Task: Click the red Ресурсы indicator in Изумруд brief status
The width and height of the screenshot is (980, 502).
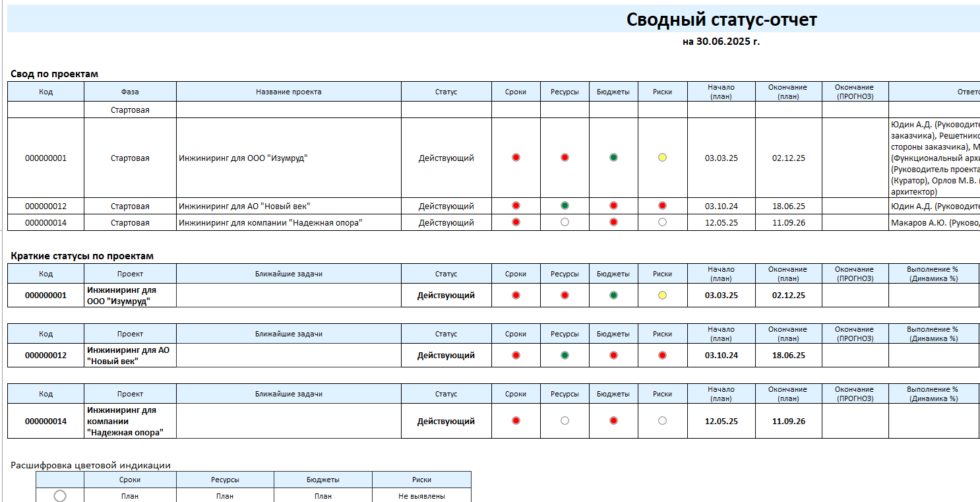Action: (x=565, y=295)
